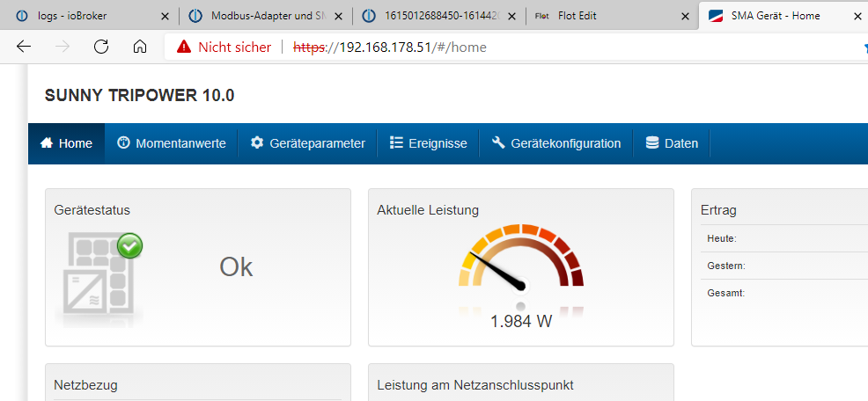The width and height of the screenshot is (868, 401).
Task: Click the 1.984 W power value
Action: pyautogui.click(x=521, y=321)
